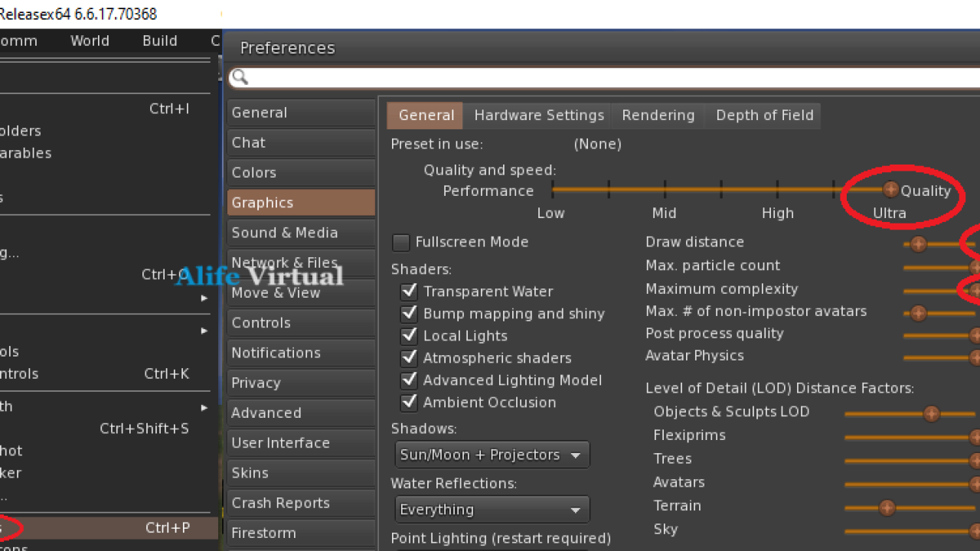Image resolution: width=980 pixels, height=551 pixels.
Task: Click the Terrain LOD slider handle
Action: [x=887, y=508]
